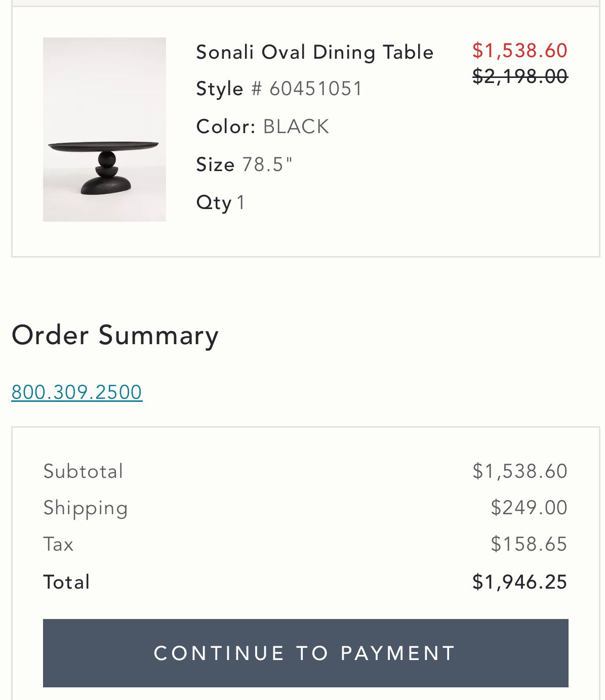The image size is (605, 700).
Task: Click the Qty 1 quantity text
Action: point(221,202)
